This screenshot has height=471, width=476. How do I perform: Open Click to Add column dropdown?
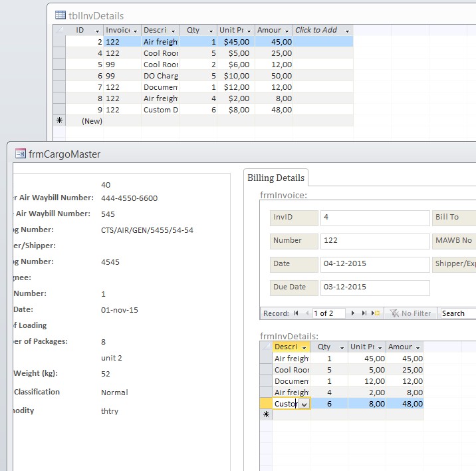347,31
